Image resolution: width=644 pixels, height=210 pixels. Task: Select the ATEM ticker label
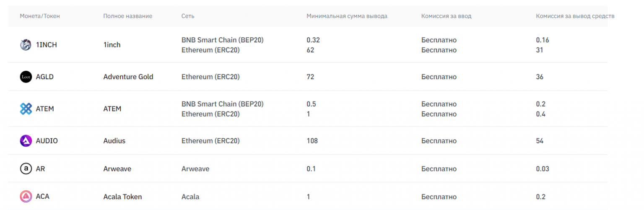(45, 109)
